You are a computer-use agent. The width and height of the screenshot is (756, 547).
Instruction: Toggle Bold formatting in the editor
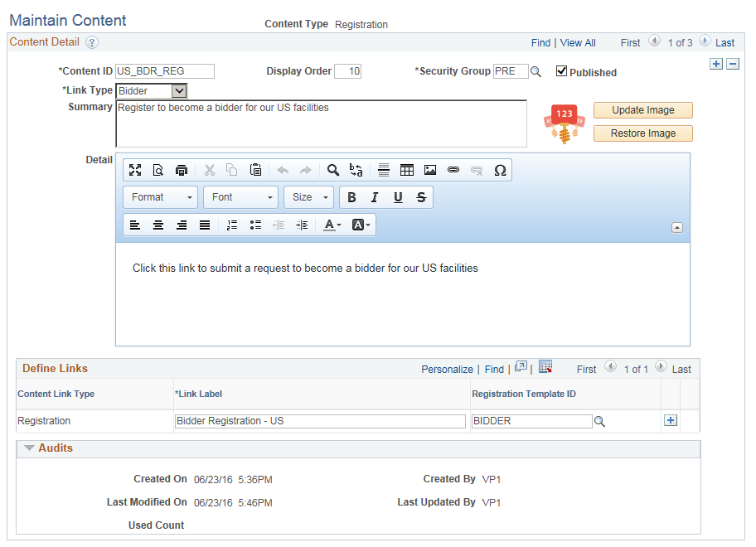pos(351,197)
